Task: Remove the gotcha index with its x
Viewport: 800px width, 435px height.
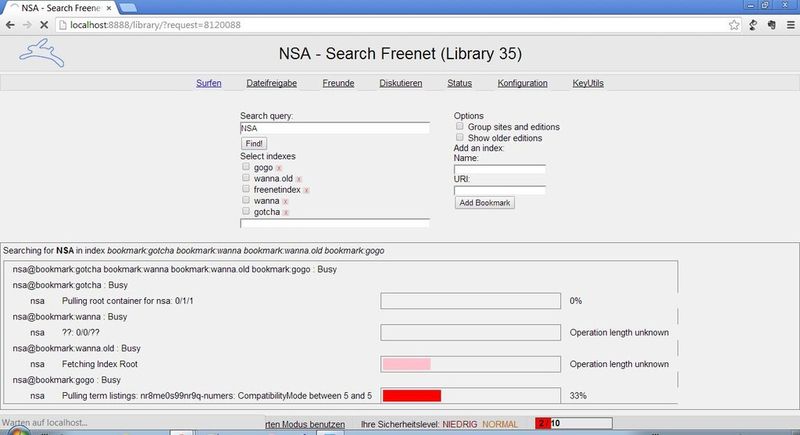Action: (286, 213)
